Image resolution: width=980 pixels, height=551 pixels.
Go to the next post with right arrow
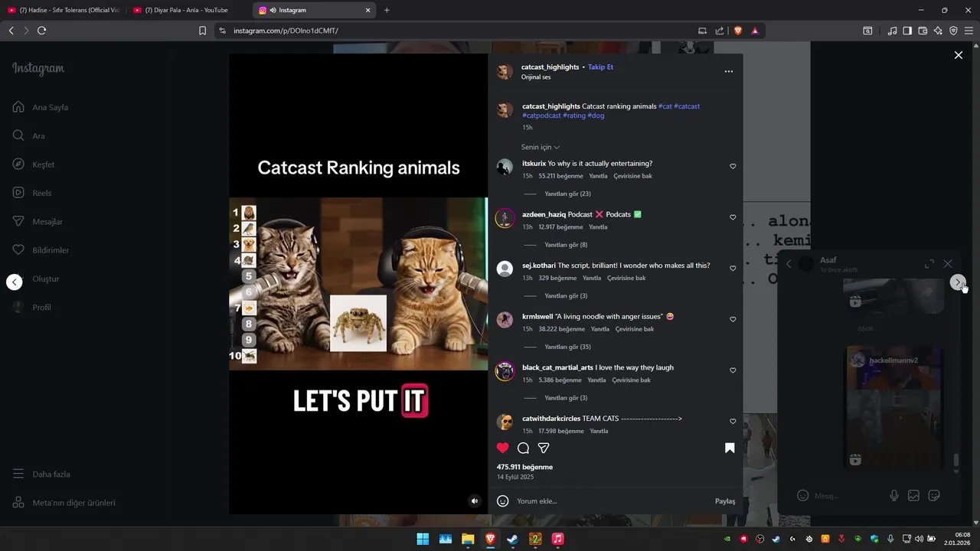[x=957, y=282]
